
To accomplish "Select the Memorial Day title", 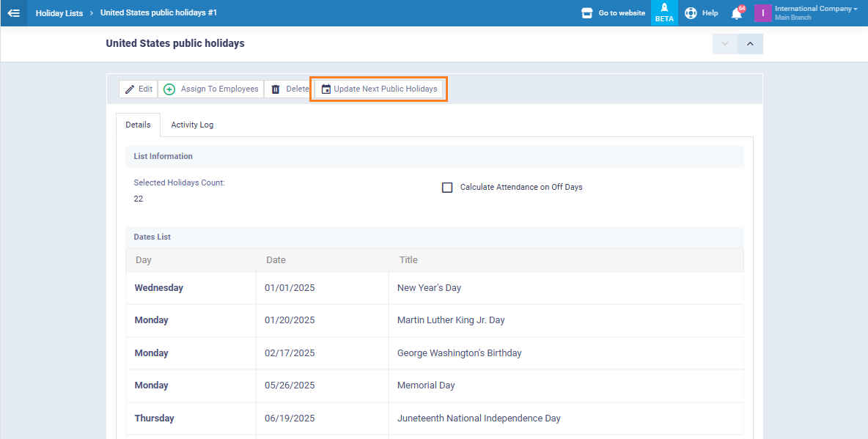I will [426, 385].
